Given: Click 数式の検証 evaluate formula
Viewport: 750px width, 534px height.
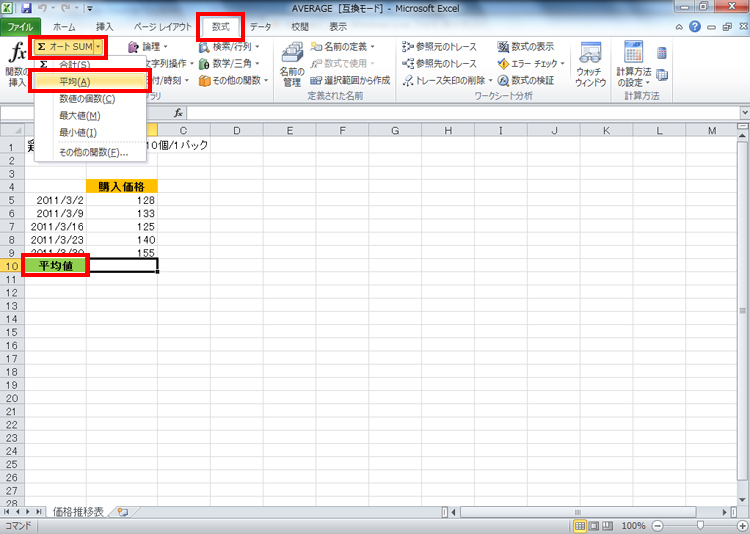Looking at the screenshot, I should 526,80.
